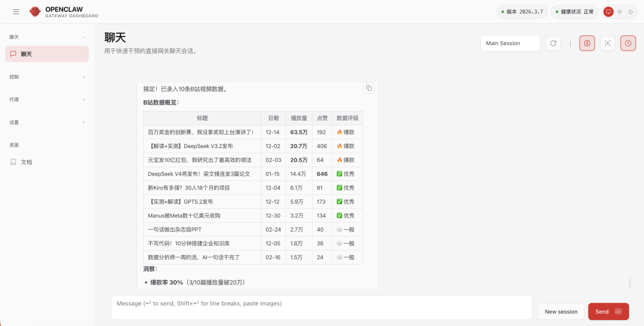
Task: Open the Main Session selector
Action: click(x=510, y=43)
